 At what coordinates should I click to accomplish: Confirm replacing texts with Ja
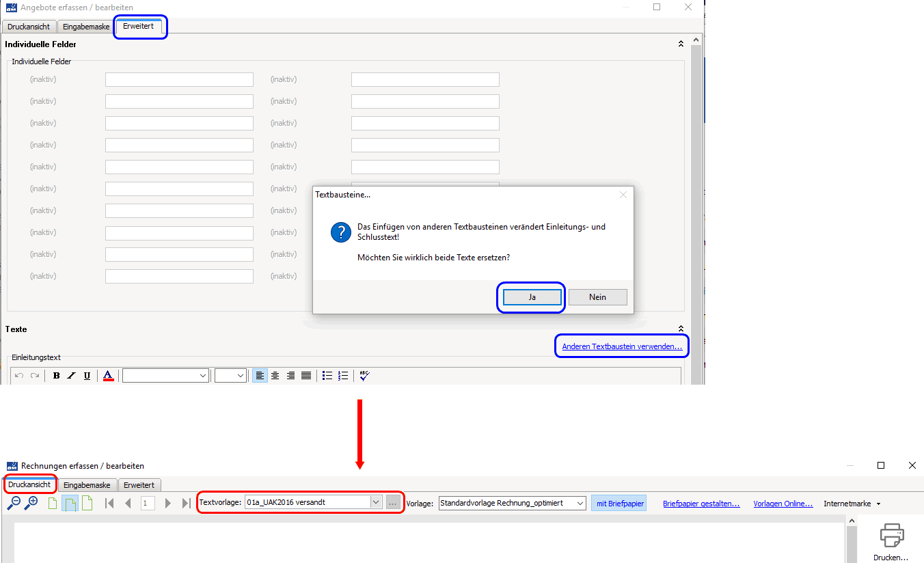[531, 297]
